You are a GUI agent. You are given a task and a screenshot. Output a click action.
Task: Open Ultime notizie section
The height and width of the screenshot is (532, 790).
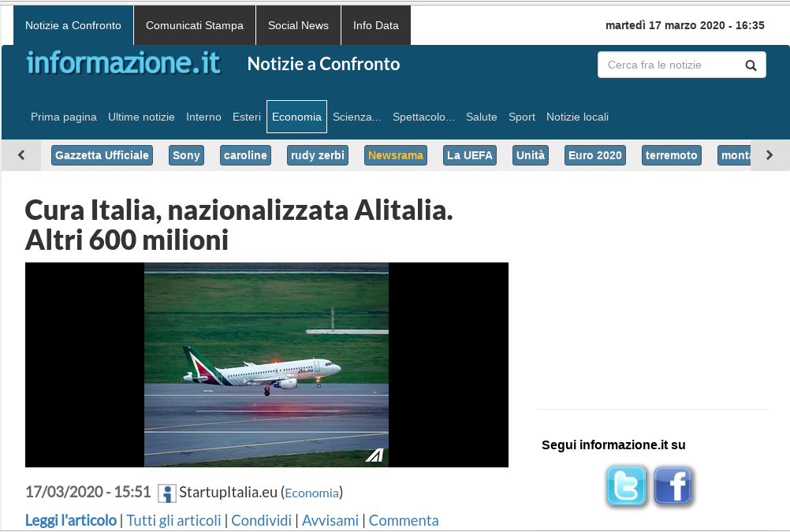tap(141, 117)
